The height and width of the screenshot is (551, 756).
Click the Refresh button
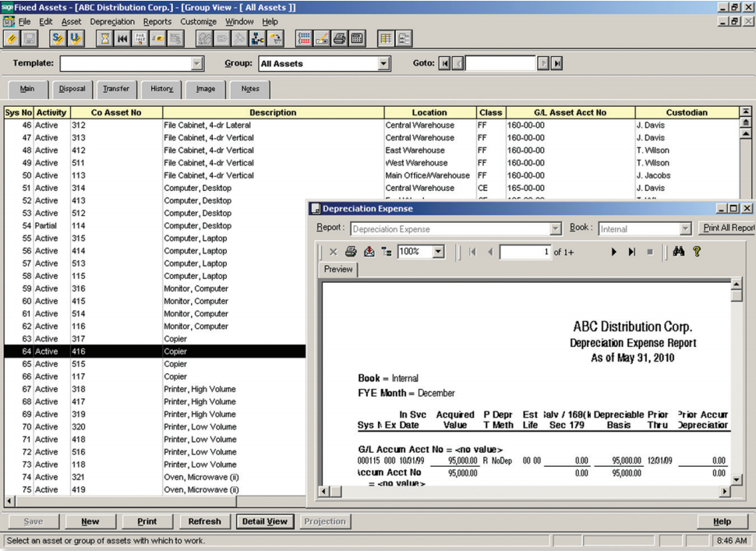[204, 521]
